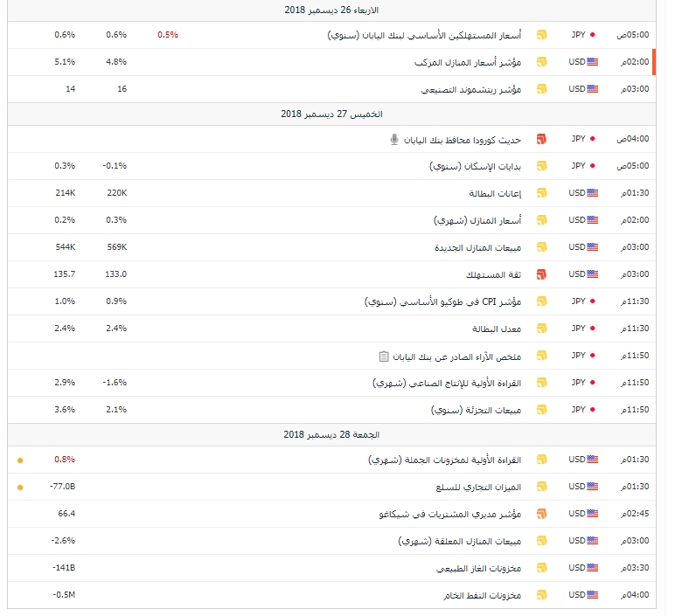Screen dimensions: 675x616
Task: Open the new home sales event at 03:00
Action: click(478, 248)
